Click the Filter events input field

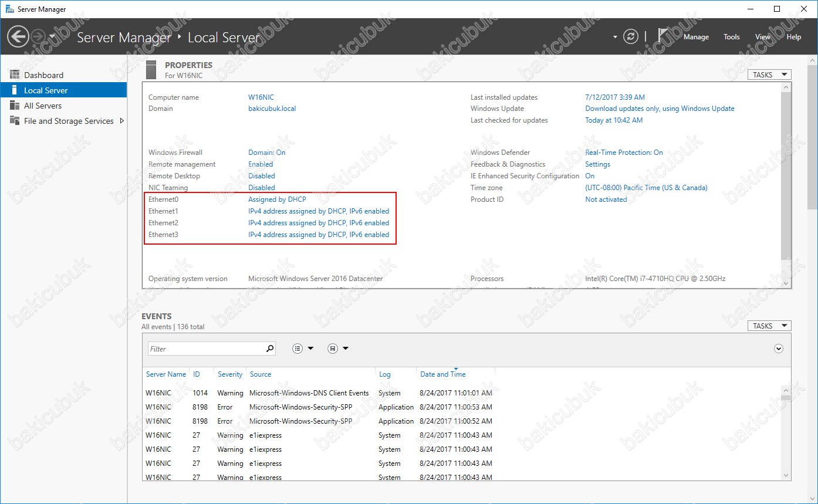point(205,349)
